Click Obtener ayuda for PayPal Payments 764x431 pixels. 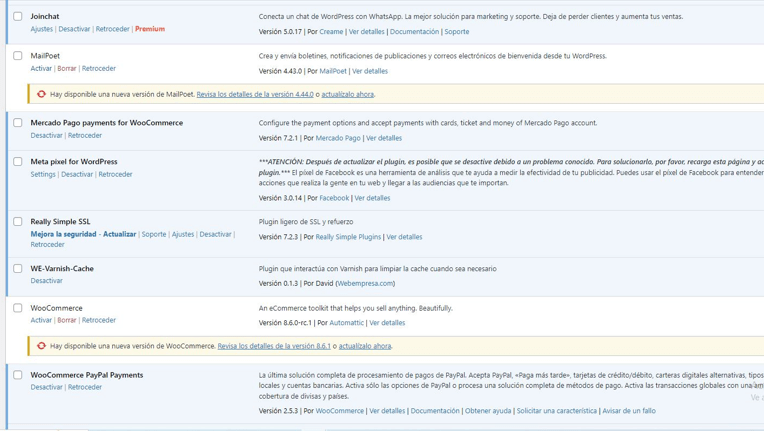point(488,411)
